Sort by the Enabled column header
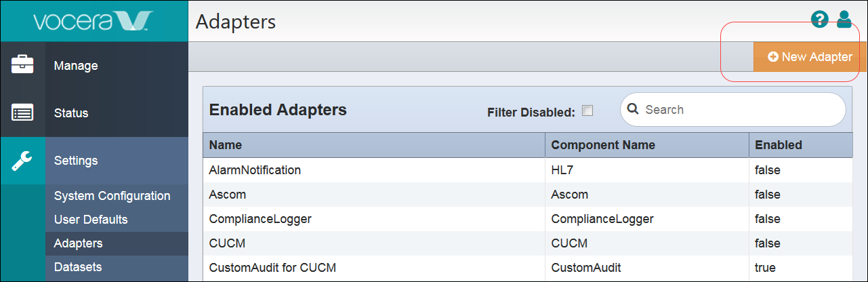The height and width of the screenshot is (282, 868). tap(778, 145)
